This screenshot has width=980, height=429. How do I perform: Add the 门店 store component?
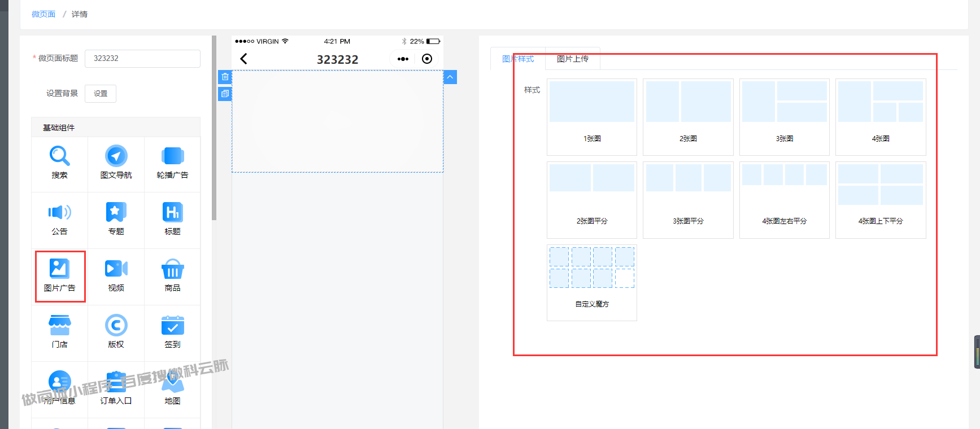pyautogui.click(x=59, y=334)
